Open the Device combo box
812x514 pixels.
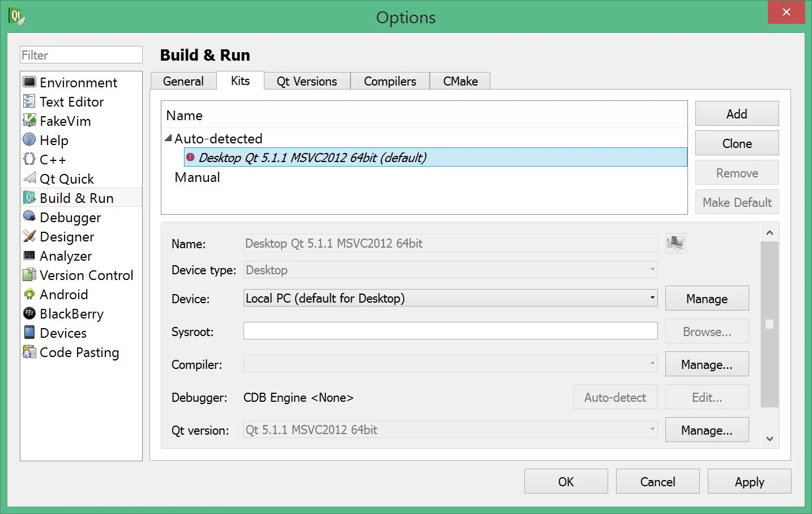point(450,298)
